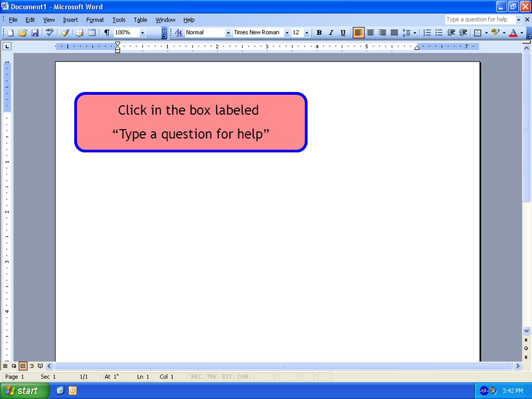Screen dimensions: 532x399
Task: Open the Format menu
Action: pyautogui.click(x=95, y=20)
